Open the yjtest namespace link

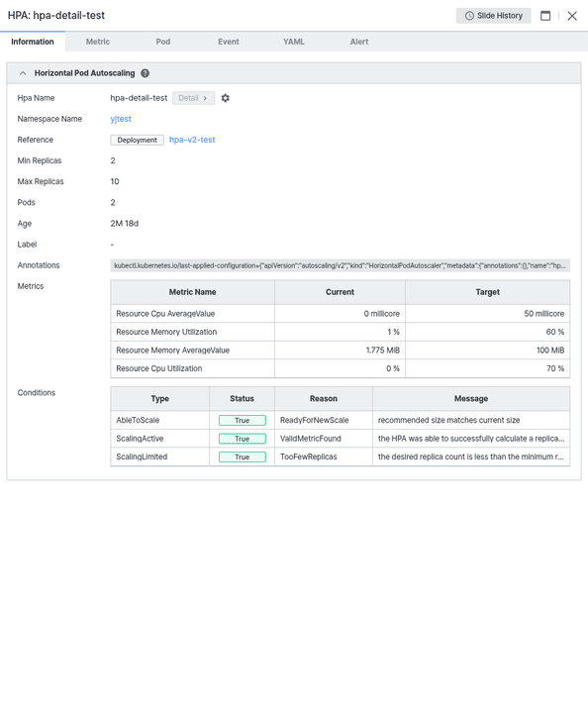click(121, 119)
